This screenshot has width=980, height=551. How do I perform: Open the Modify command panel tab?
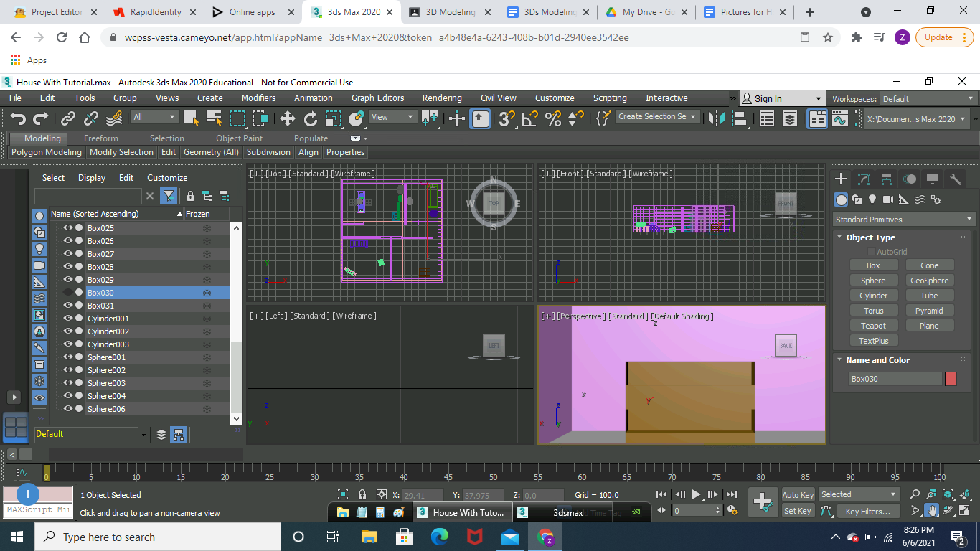point(864,179)
